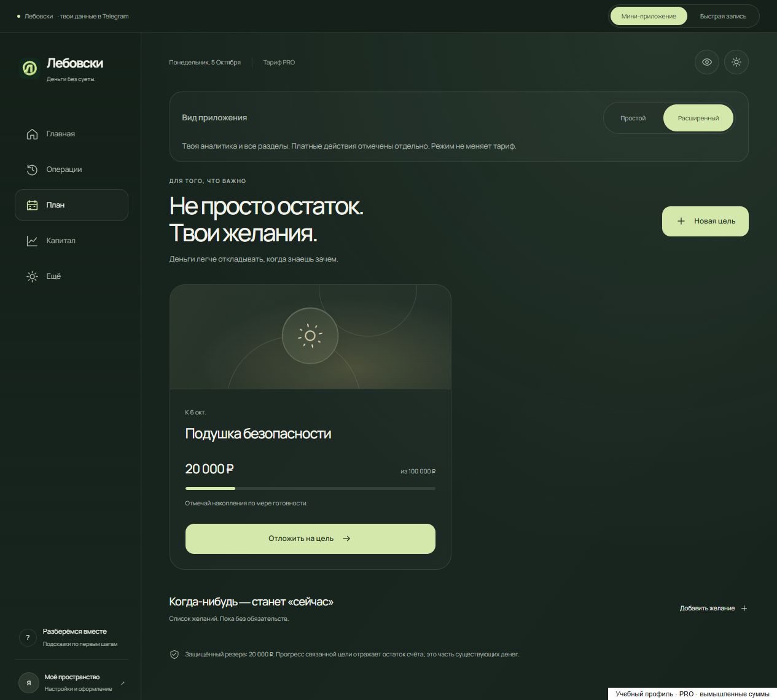Viewport: 777px width, 700px height.
Task: Click Отмечай накопления по мере готовности text
Action: pos(246,503)
